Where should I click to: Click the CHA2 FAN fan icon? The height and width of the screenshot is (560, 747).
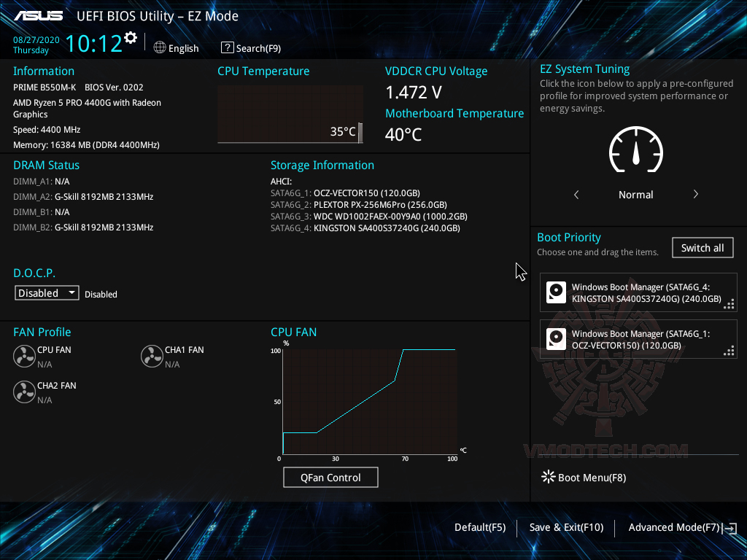tap(24, 392)
